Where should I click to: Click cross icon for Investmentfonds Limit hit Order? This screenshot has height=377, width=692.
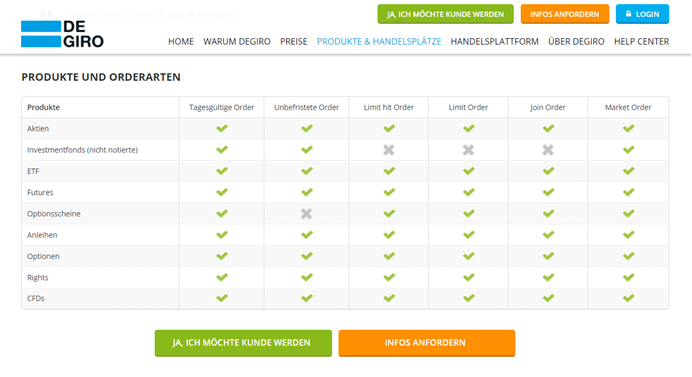(x=389, y=150)
